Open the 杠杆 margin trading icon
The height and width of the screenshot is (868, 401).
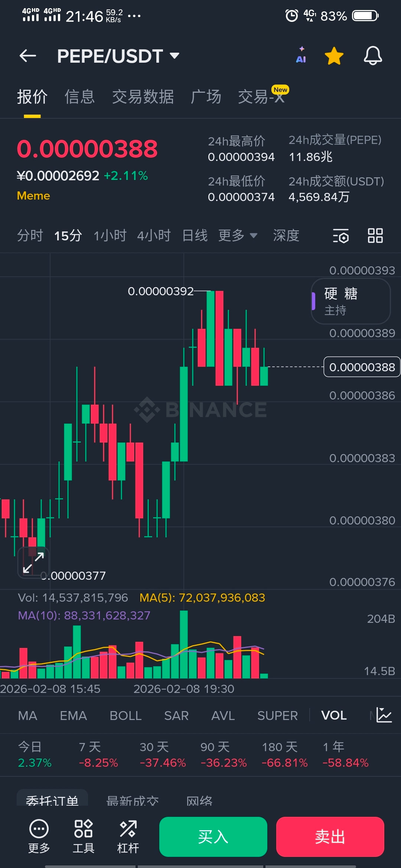coord(128,837)
